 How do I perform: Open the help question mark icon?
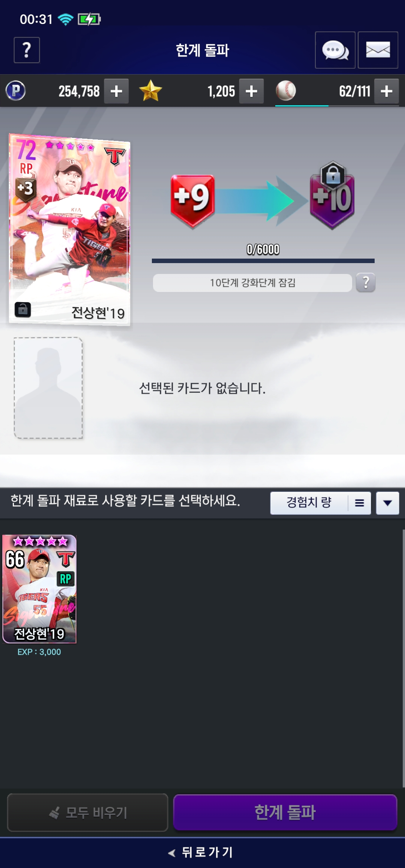(x=27, y=50)
